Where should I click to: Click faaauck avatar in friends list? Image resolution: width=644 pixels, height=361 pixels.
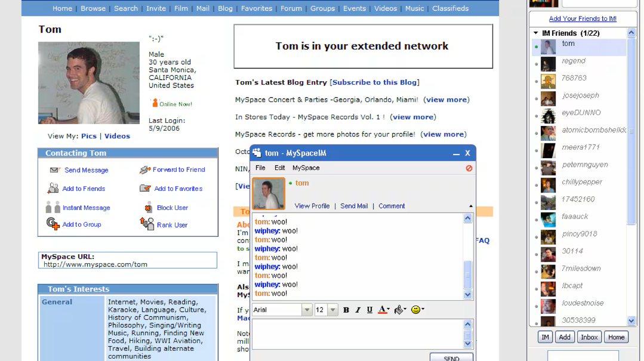tap(548, 220)
